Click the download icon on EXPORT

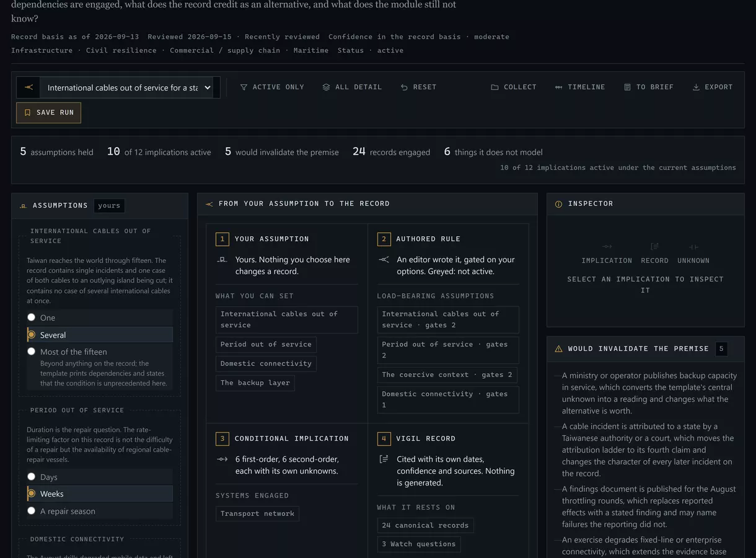(696, 87)
